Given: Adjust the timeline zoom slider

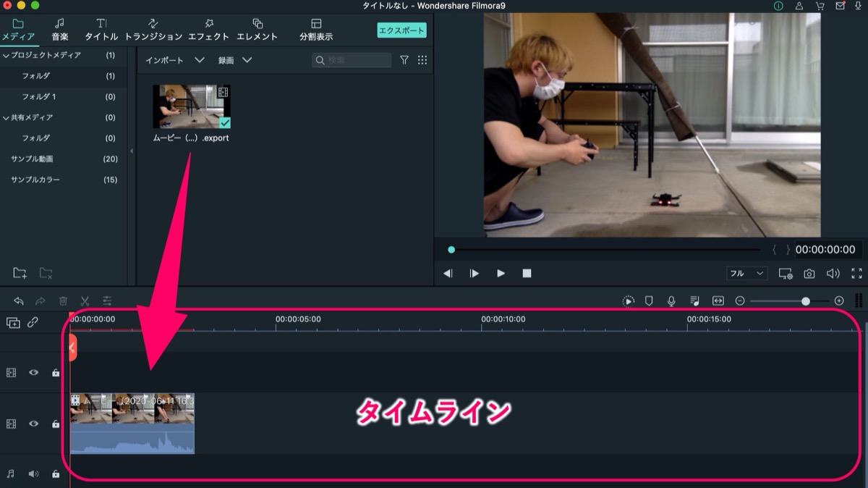Looking at the screenshot, I should click(x=806, y=300).
